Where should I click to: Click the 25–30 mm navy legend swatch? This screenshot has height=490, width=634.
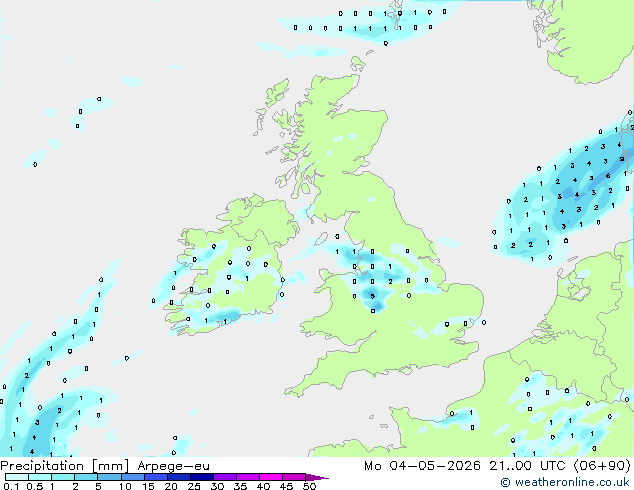202,477
